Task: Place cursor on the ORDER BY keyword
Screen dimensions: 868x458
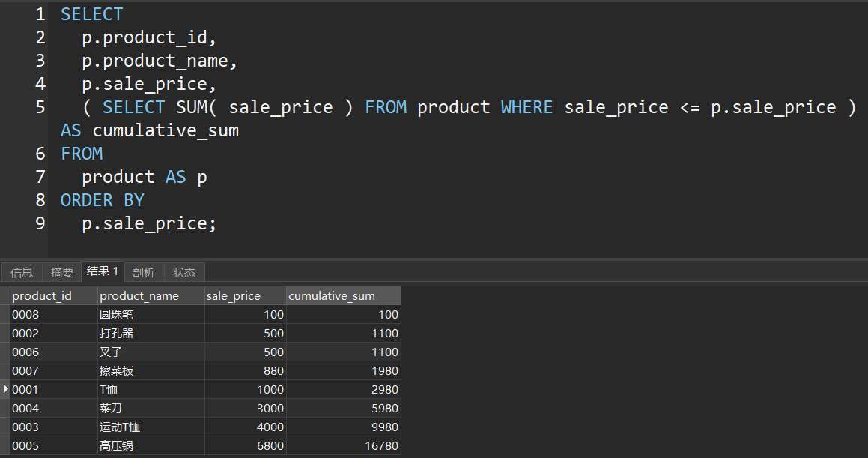Action: pos(102,200)
